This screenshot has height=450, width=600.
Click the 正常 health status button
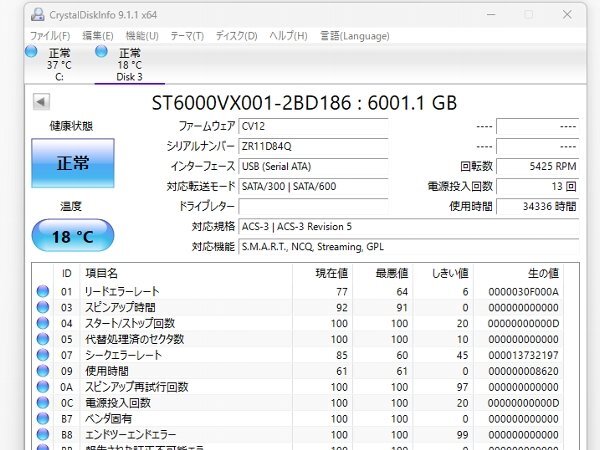click(73, 163)
